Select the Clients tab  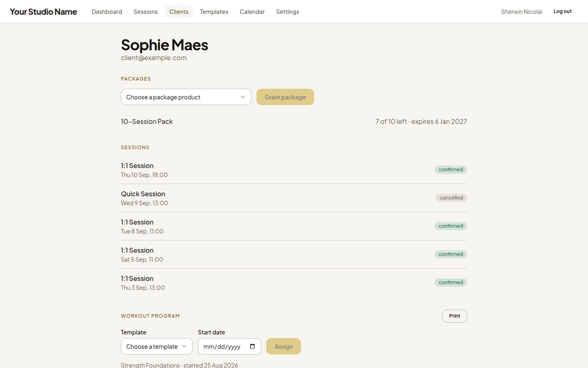coord(179,12)
